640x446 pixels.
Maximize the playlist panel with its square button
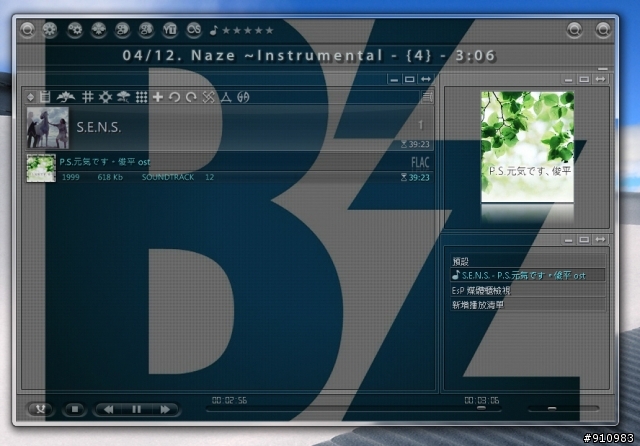point(410,79)
